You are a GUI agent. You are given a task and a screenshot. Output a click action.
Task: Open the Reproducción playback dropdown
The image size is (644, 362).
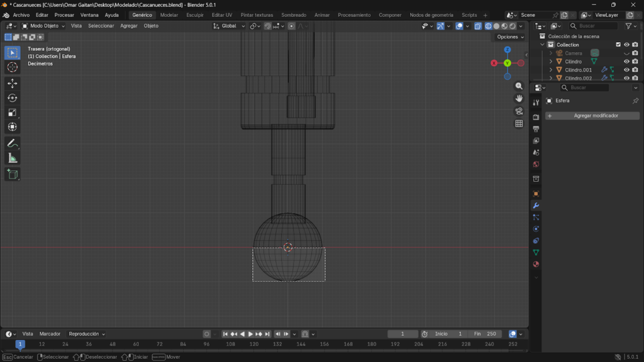pyautogui.click(x=87, y=334)
